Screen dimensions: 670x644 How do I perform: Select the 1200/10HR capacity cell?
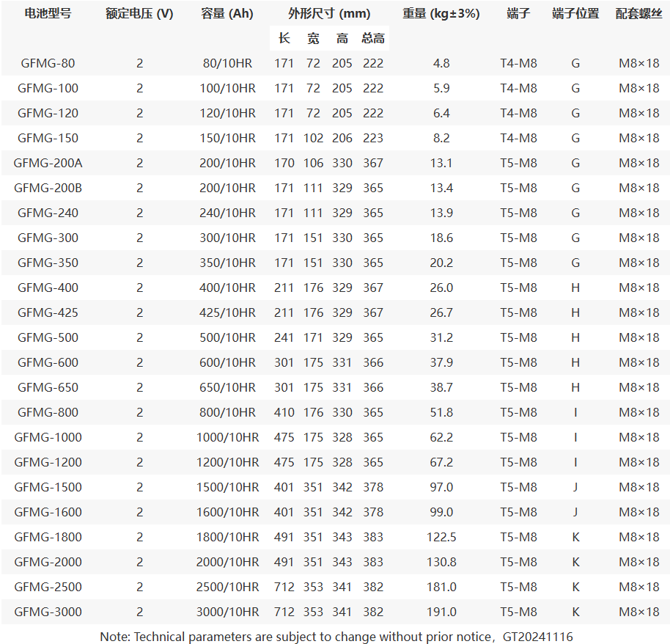pyautogui.click(x=227, y=462)
